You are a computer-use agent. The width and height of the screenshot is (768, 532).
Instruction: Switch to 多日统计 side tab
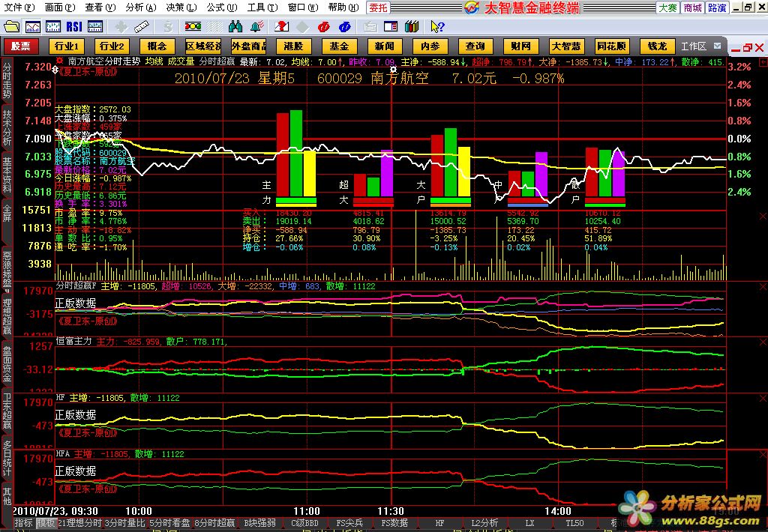pyautogui.click(x=7, y=458)
